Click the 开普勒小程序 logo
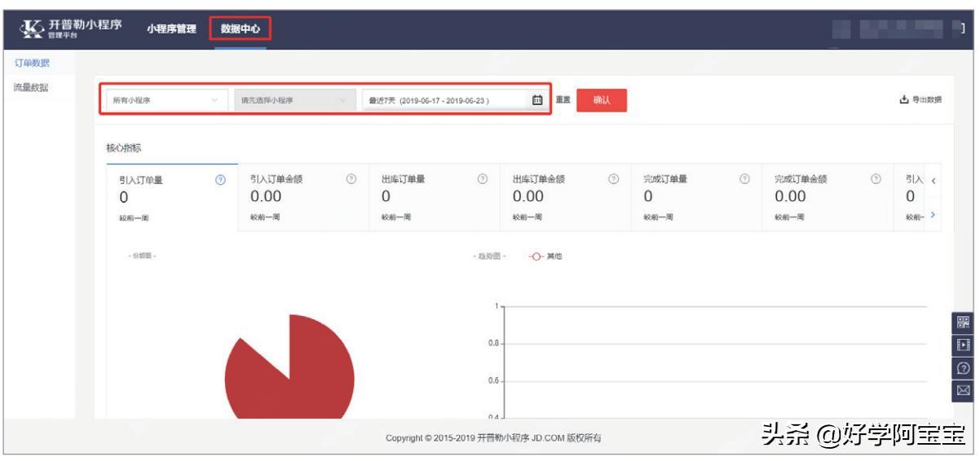Screen dimensions: 980x461 click(71, 29)
